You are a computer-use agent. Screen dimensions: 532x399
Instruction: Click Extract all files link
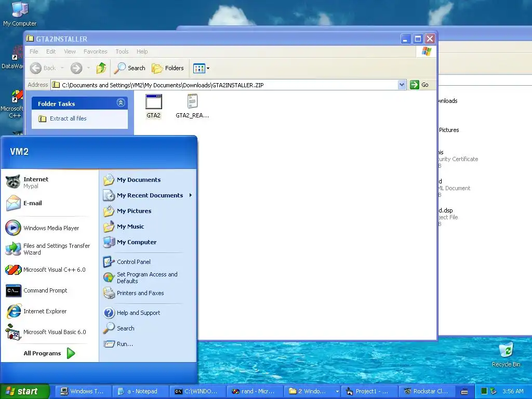[68, 118]
